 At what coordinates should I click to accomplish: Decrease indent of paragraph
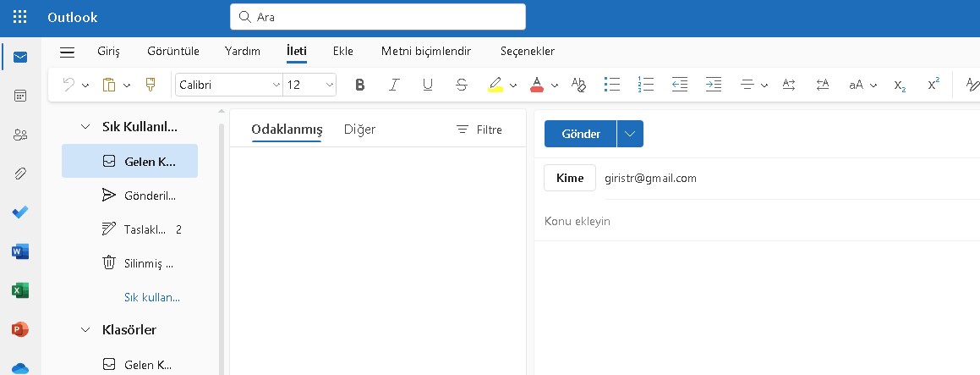point(679,85)
